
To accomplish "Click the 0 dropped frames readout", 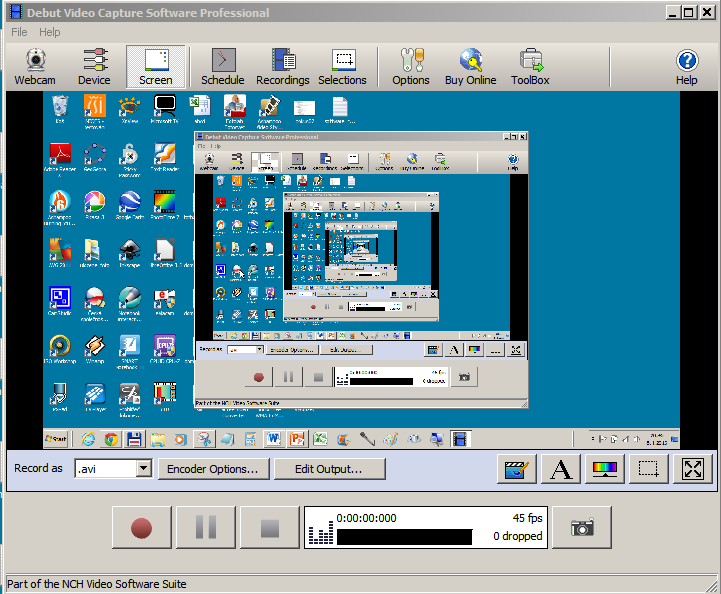I will click(x=518, y=536).
